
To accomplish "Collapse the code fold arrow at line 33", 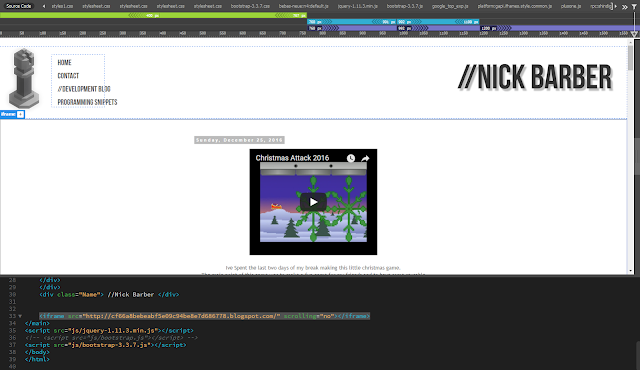I will [x=20, y=316].
